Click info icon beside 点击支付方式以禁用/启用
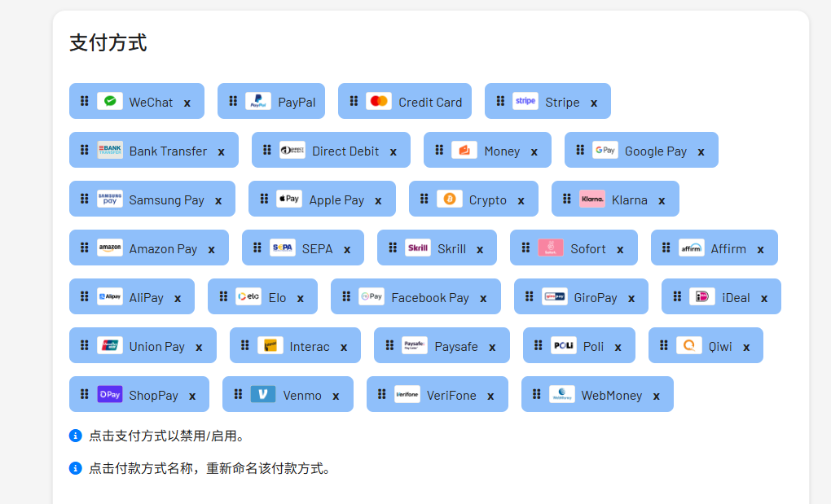Image resolution: width=831 pixels, height=504 pixels. coord(75,436)
